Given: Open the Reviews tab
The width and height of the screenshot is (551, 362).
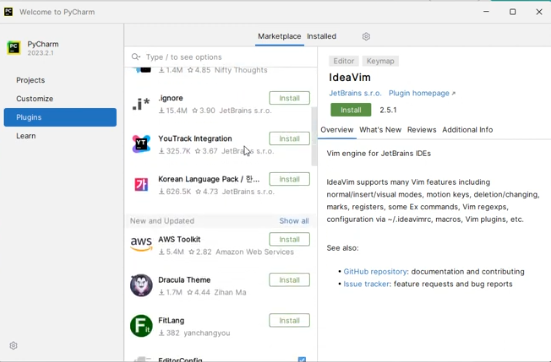Looking at the screenshot, I should coord(422,130).
